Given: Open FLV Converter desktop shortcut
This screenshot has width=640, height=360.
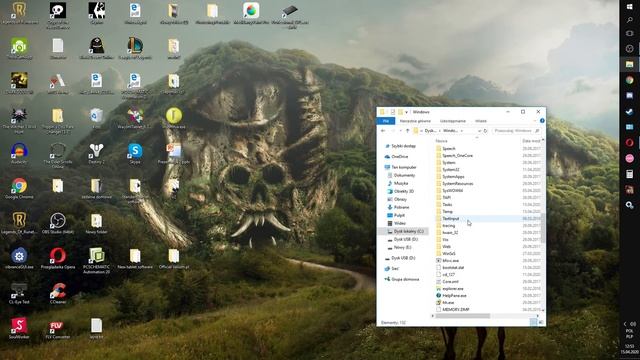Looking at the screenshot, I should point(58,328).
